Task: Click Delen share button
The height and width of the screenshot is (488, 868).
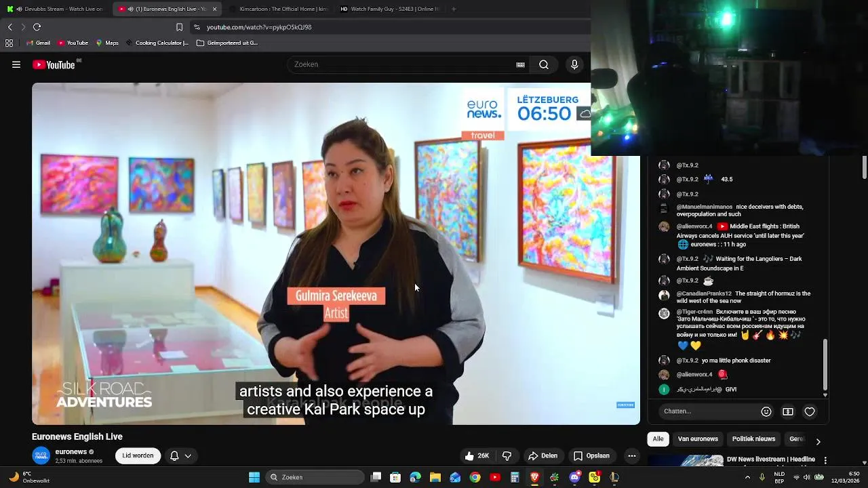Action: (x=542, y=455)
